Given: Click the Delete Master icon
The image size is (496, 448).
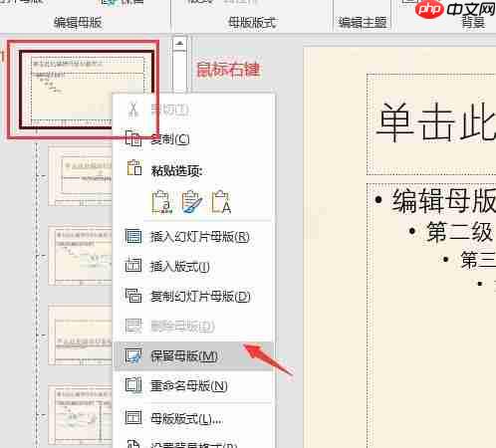Looking at the screenshot, I should (x=133, y=326).
